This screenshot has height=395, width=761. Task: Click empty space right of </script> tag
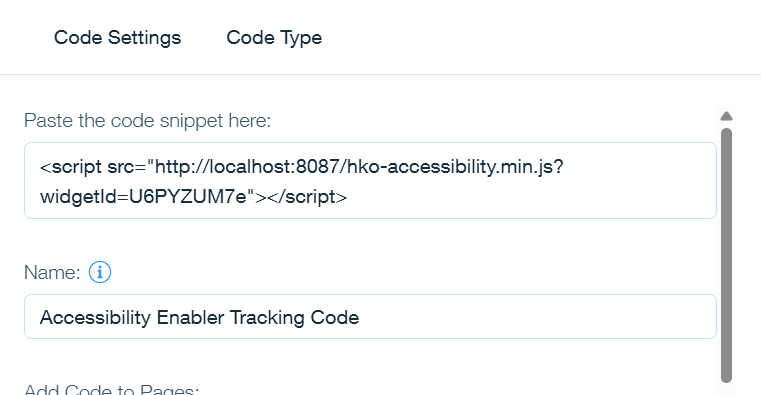pyautogui.click(x=529, y=197)
